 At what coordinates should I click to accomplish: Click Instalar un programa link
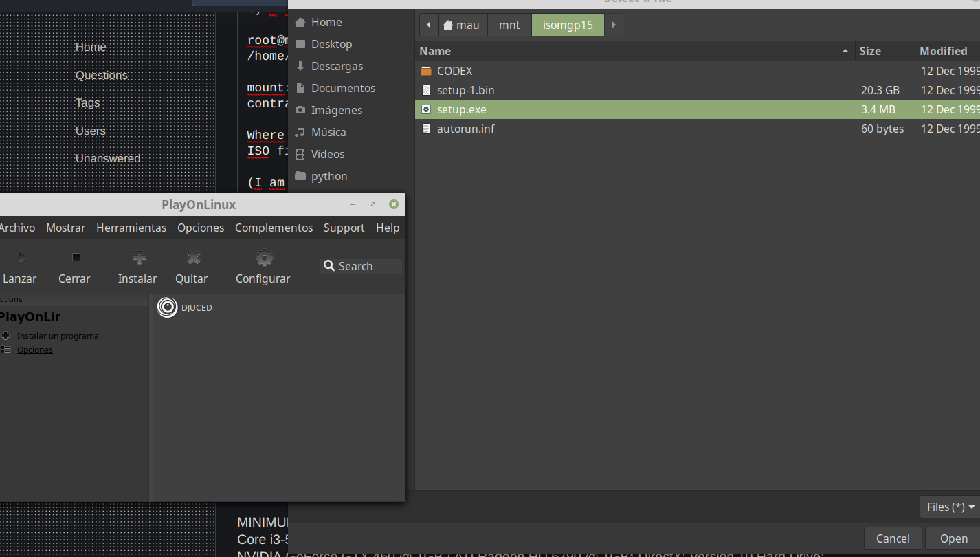(58, 336)
